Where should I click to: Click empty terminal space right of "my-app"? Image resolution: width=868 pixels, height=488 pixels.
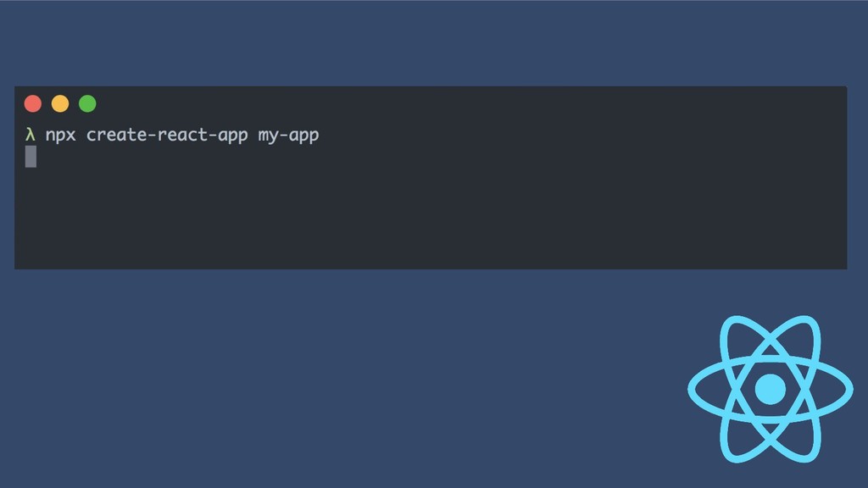click(x=581, y=136)
